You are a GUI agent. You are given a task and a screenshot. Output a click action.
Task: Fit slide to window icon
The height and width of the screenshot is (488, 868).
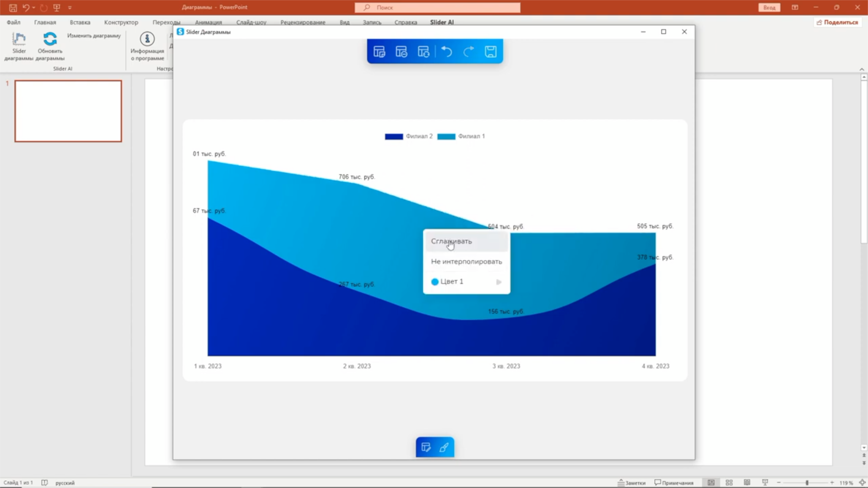click(x=862, y=482)
